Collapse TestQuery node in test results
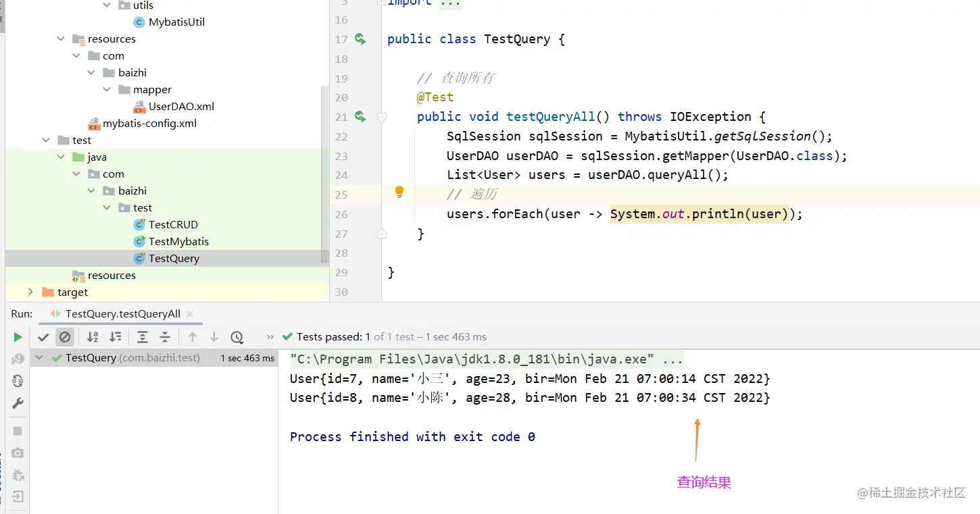Viewport: 980px width, 514px height. (x=40, y=358)
